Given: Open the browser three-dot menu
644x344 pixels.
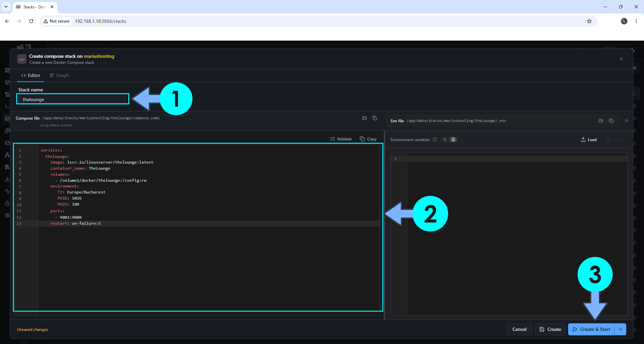Looking at the screenshot, I should [636, 21].
